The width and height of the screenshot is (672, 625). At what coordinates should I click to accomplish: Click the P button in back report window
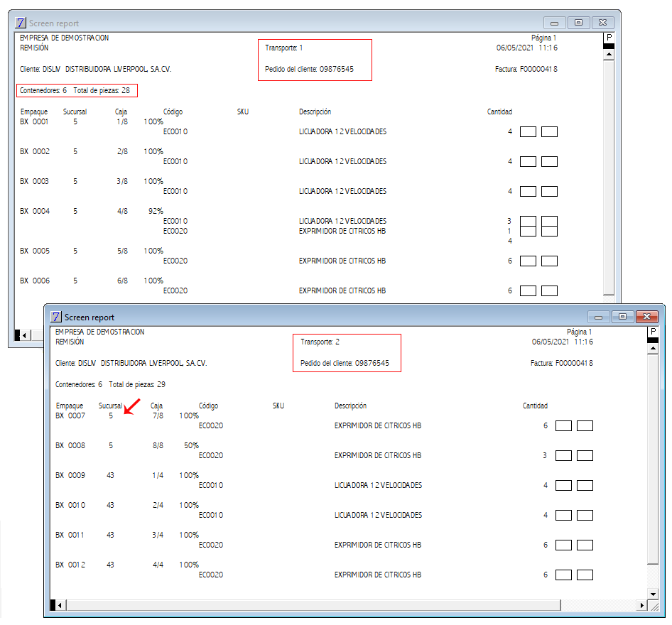[x=609, y=37]
